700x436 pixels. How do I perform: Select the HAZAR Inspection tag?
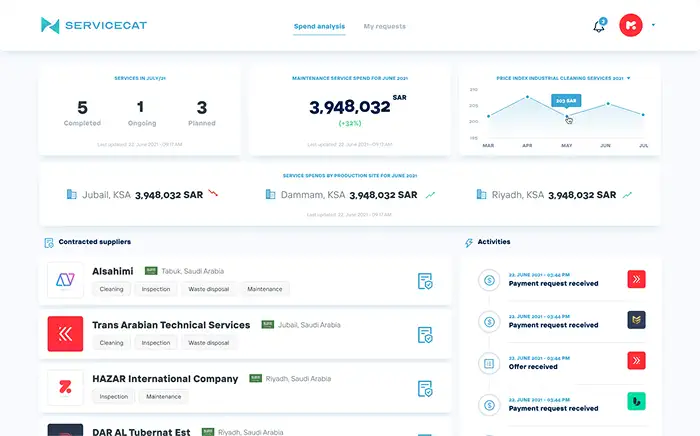[x=114, y=396]
